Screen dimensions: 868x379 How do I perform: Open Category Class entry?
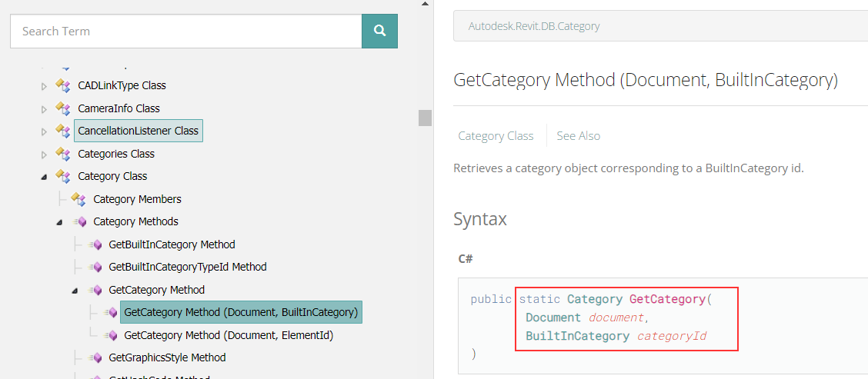click(112, 177)
